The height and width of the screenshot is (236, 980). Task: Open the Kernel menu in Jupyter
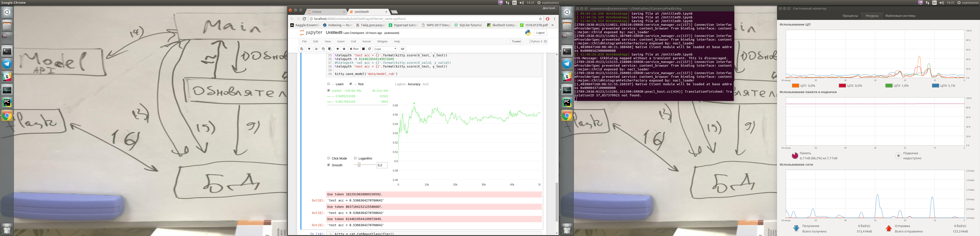[x=366, y=42]
